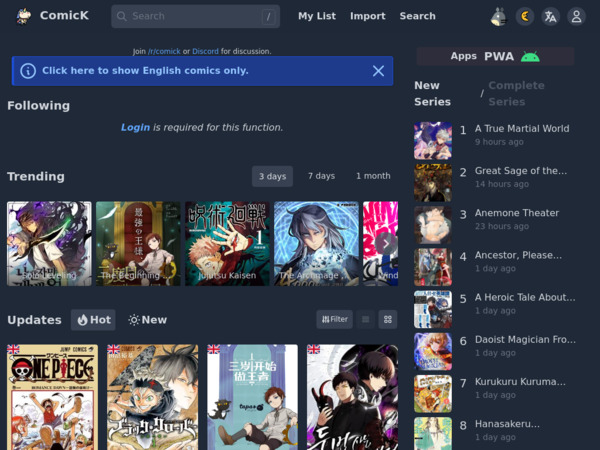Click Daoist Magician Fro... thumbnail

click(433, 351)
